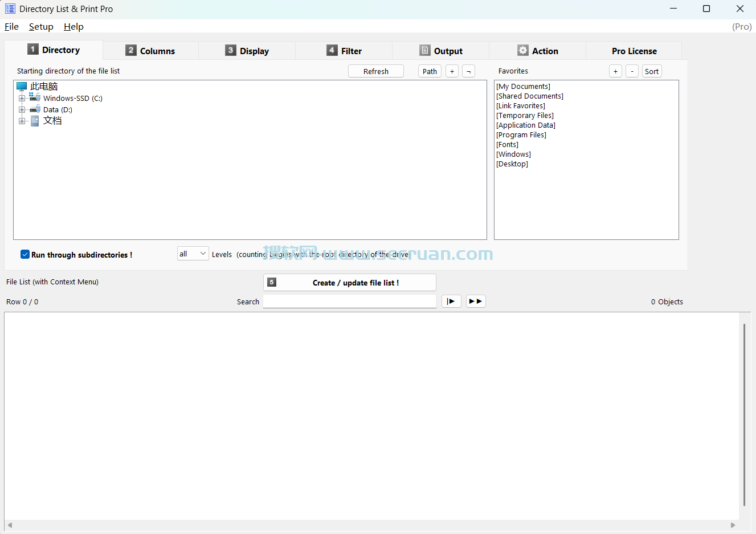The width and height of the screenshot is (756, 534).
Task: Click the horizontal scrollbar left arrow
Action: tap(10, 525)
